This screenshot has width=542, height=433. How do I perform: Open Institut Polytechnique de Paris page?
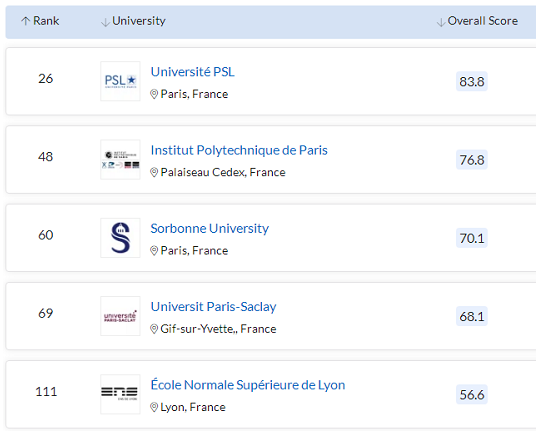239,150
